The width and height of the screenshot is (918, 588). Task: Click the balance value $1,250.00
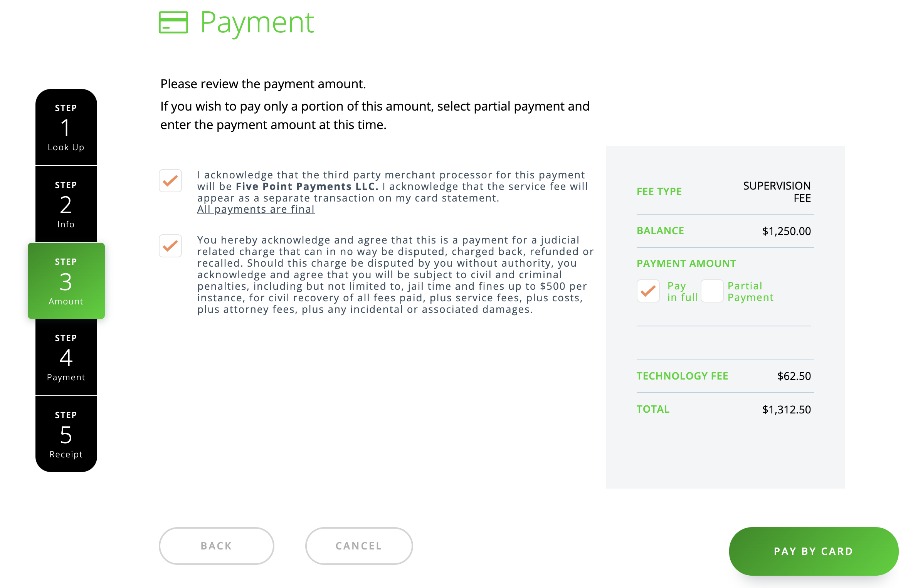pos(786,231)
